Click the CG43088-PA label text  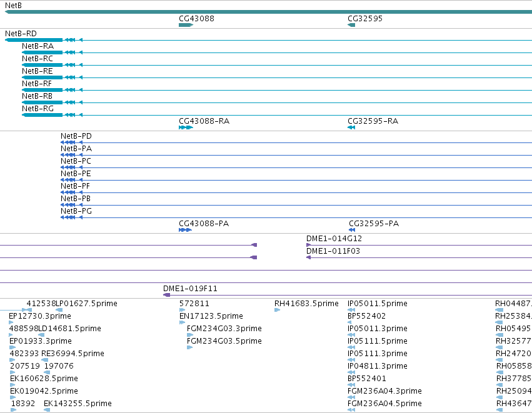tap(204, 224)
